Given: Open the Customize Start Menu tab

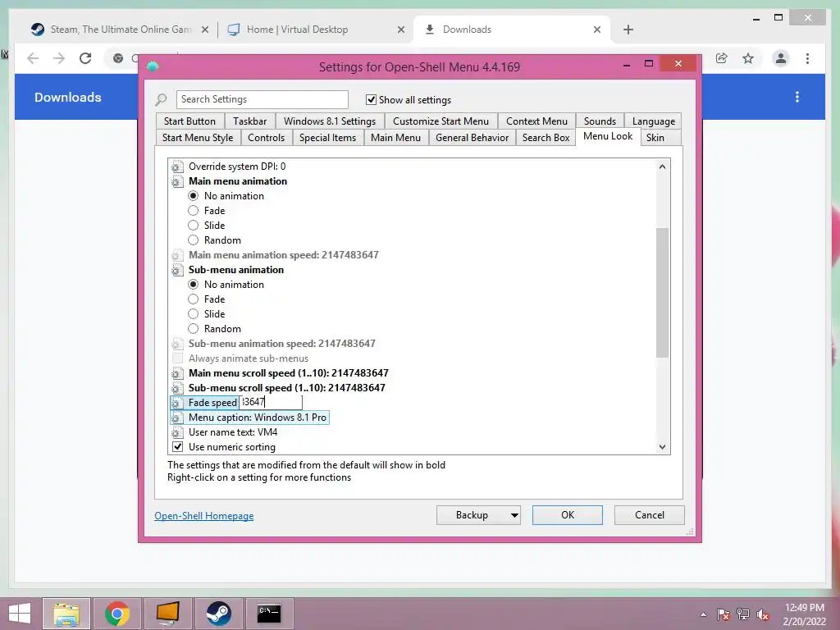Looking at the screenshot, I should point(441,121).
